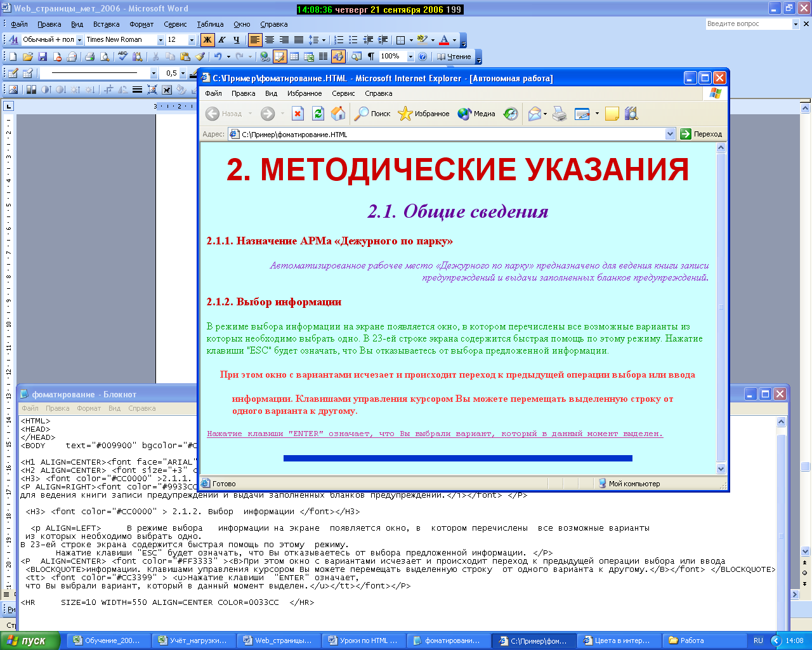This screenshot has height=650, width=812.
Task: Open the Медиа panel in Internet Explorer
Action: [476, 114]
